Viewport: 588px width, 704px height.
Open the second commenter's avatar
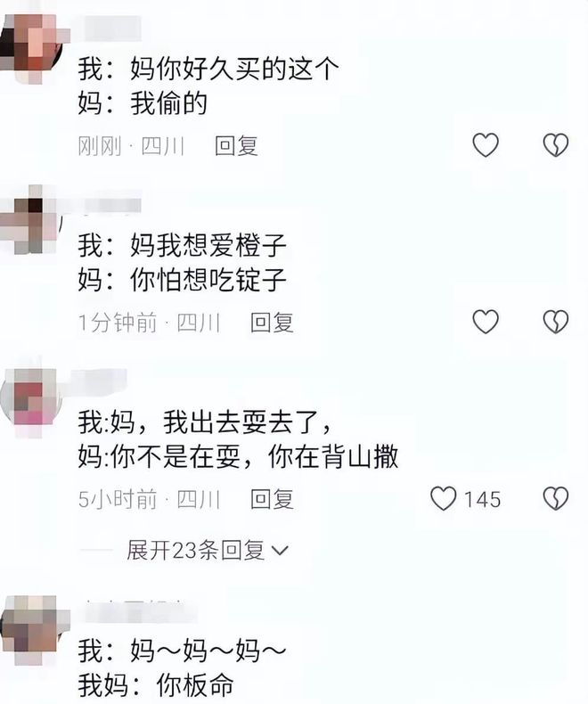(x=29, y=220)
